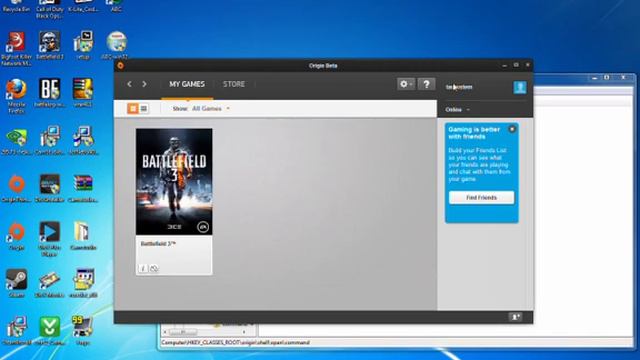Click the blue profile avatar icon
The image size is (640, 360).
520,87
